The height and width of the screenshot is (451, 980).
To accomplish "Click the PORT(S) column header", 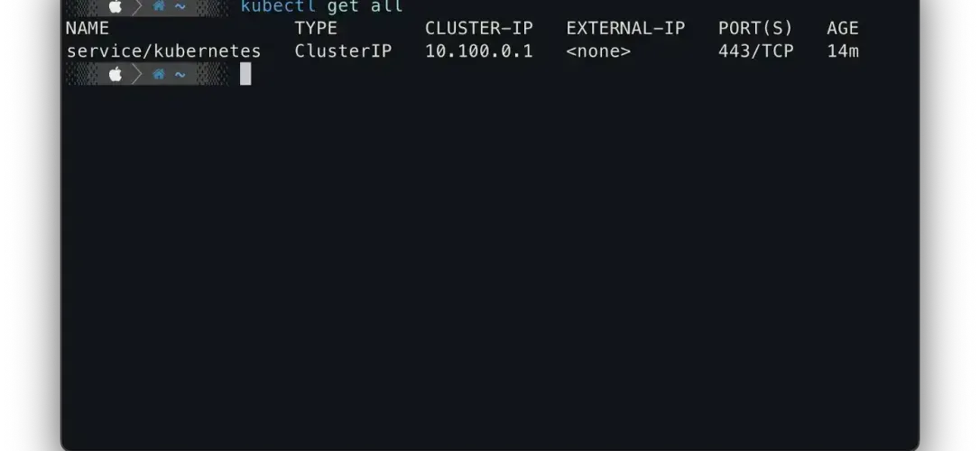I will click(755, 29).
